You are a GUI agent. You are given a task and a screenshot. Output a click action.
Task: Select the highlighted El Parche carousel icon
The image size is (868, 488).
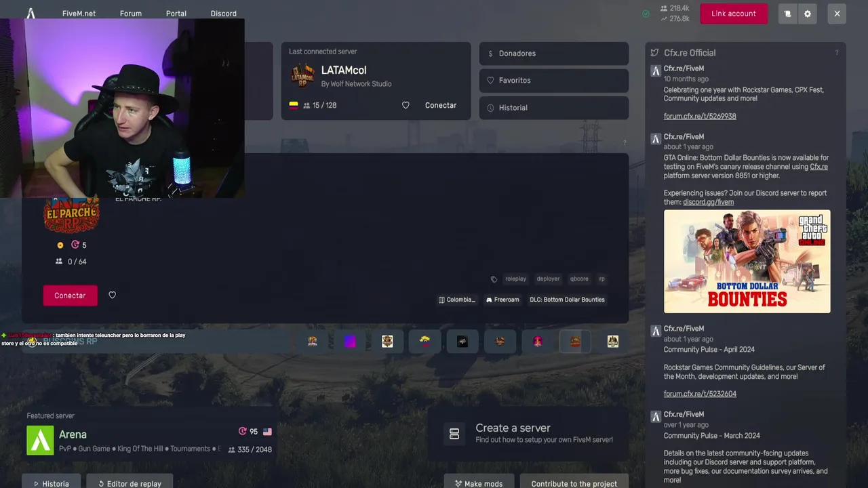[575, 342]
